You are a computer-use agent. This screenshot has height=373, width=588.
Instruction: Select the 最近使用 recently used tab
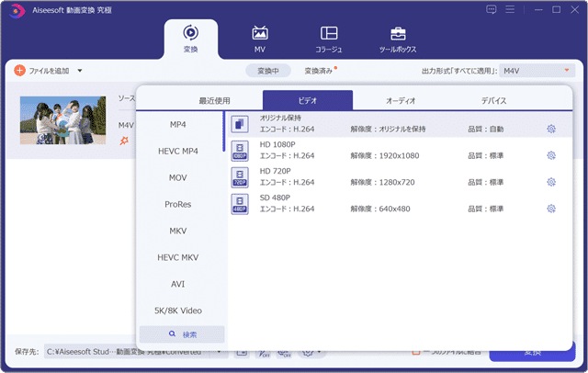coord(214,100)
